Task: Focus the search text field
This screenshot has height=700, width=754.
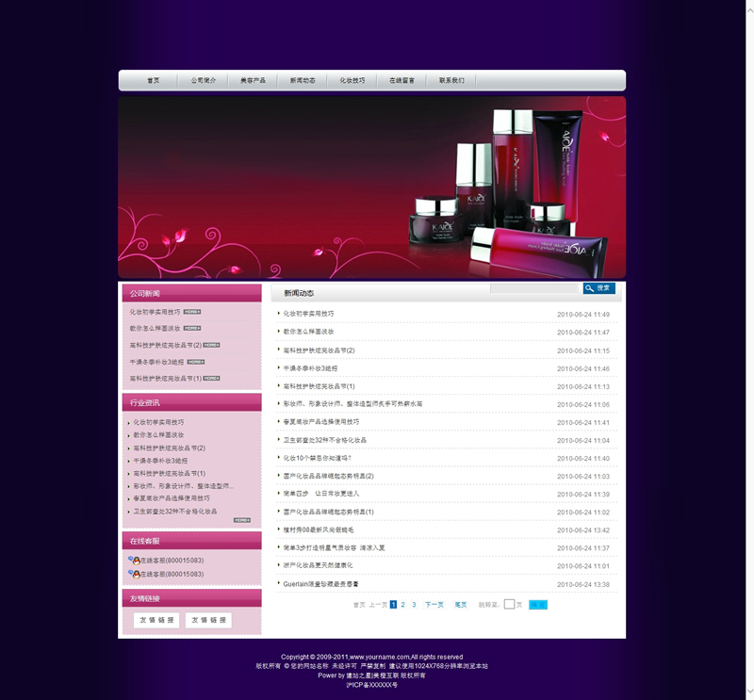Action: [533, 288]
